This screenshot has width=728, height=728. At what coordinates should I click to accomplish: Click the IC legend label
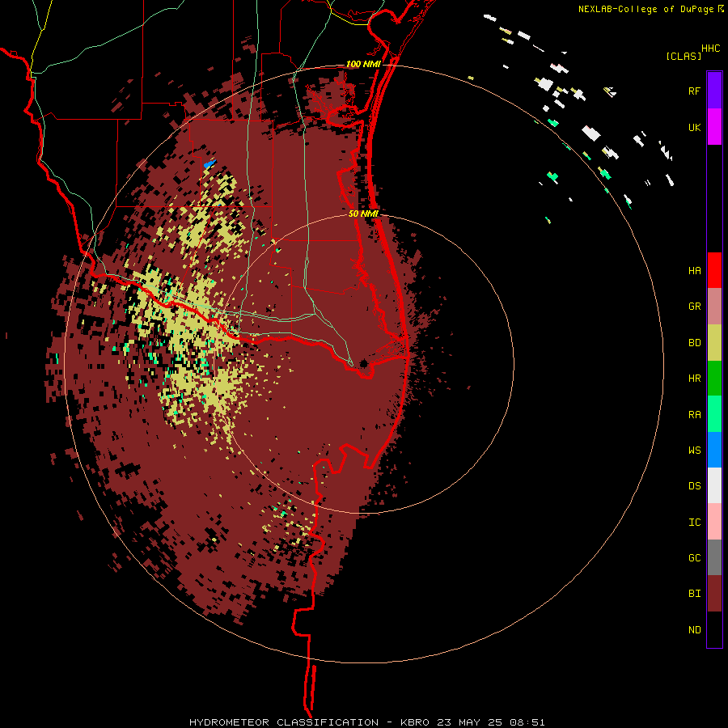pos(694,523)
